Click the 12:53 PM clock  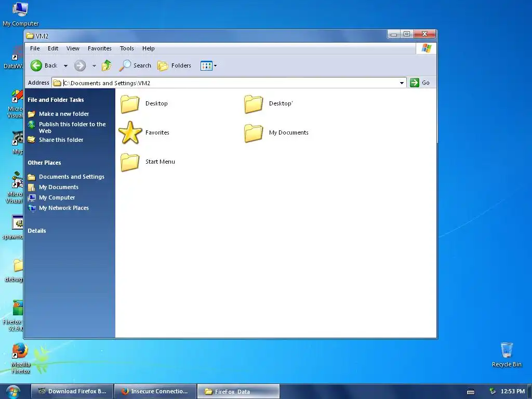[x=513, y=391]
